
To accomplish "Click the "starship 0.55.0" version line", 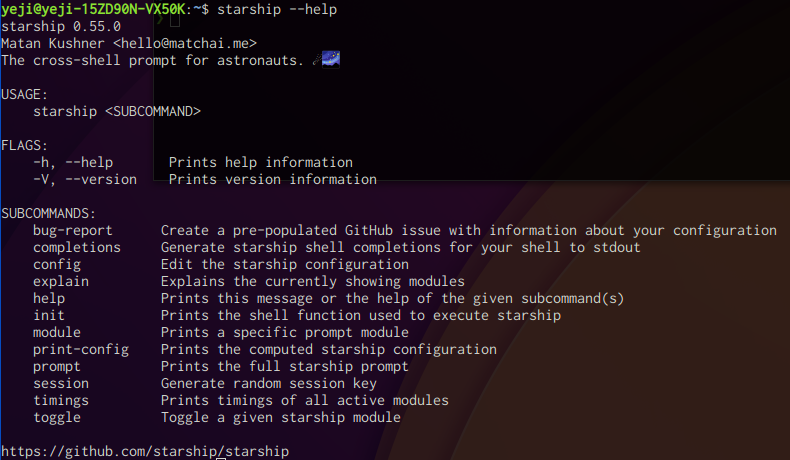I will click(x=60, y=26).
